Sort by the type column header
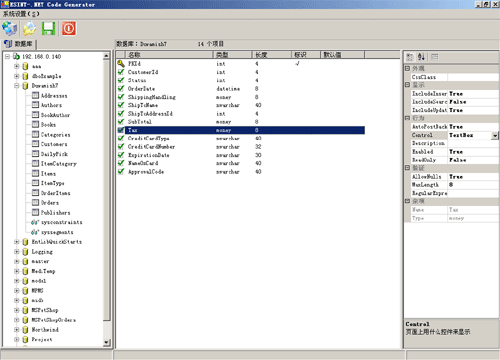This screenshot has width=500, height=360. coord(232,55)
